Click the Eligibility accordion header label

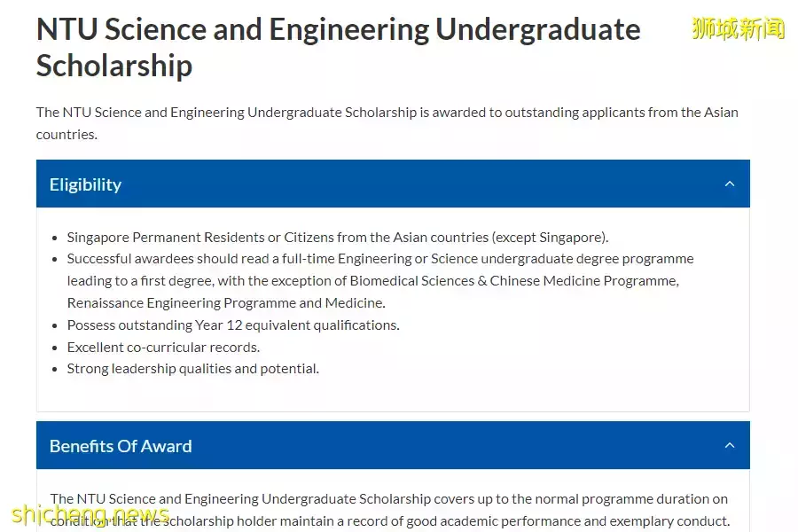tap(85, 184)
